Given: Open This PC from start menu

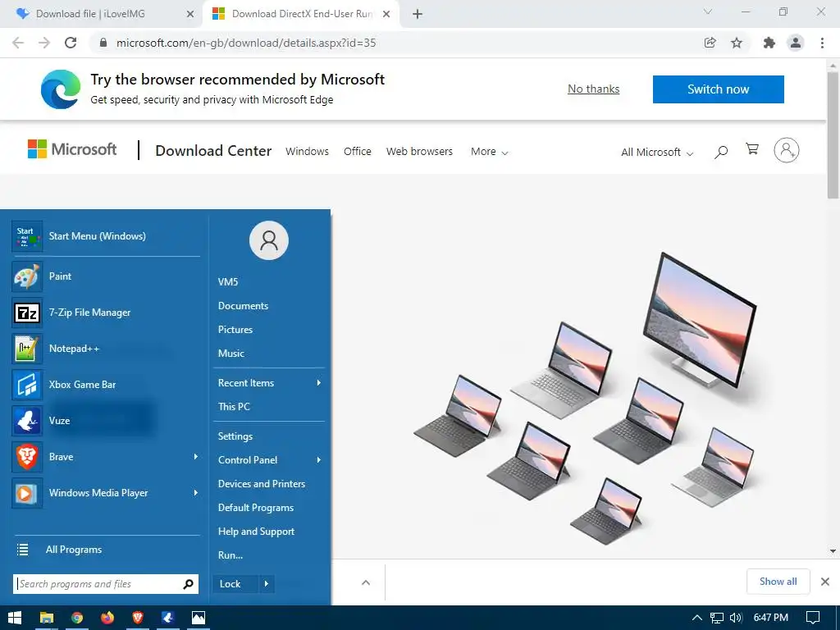Looking at the screenshot, I should point(234,407).
